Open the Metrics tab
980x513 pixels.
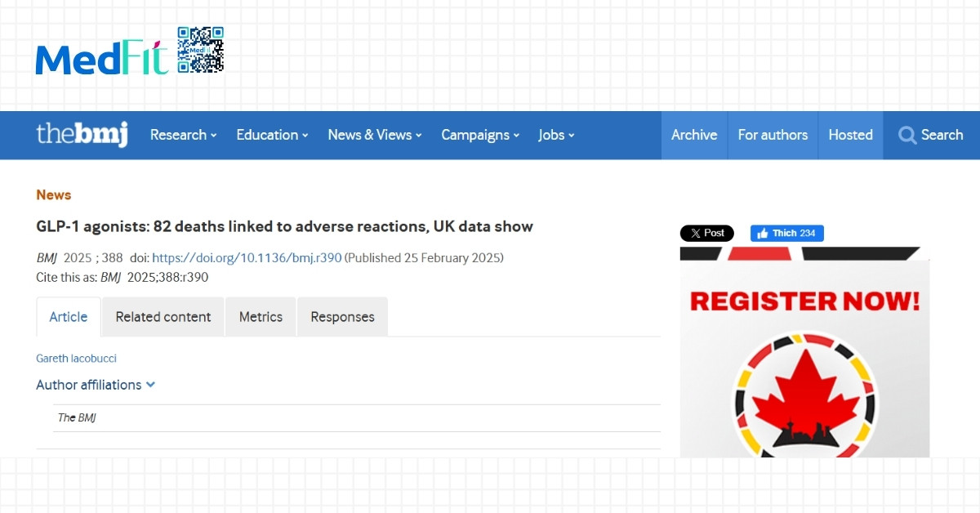pyautogui.click(x=261, y=317)
